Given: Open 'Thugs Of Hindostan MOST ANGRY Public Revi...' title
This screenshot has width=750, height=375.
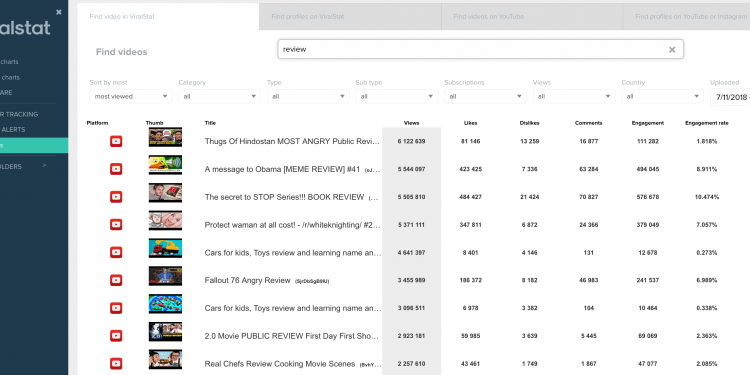Looking at the screenshot, I should [x=292, y=142].
